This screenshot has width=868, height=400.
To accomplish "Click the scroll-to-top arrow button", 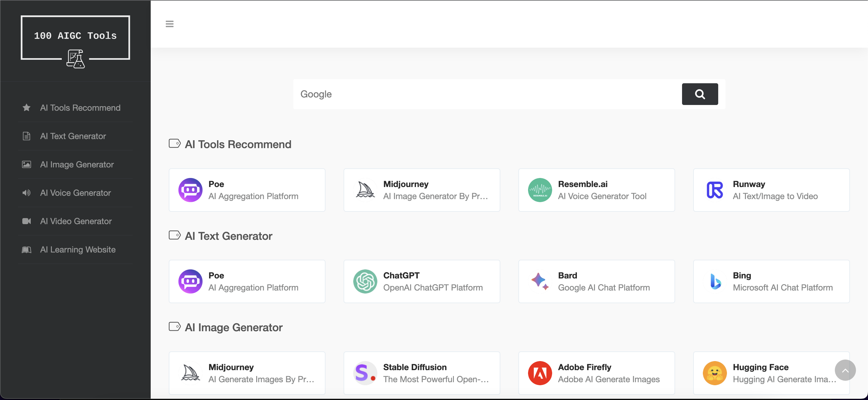I will (x=845, y=370).
